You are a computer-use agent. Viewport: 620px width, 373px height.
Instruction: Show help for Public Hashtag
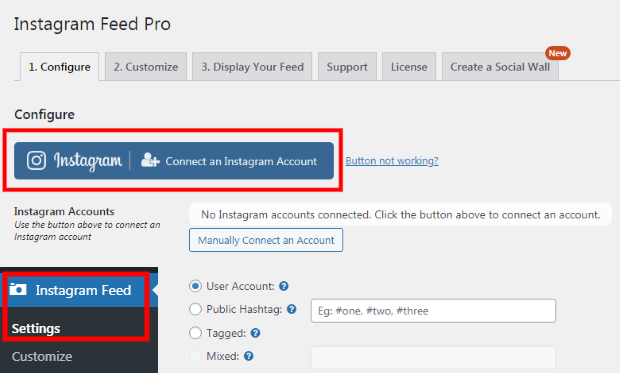pos(291,309)
